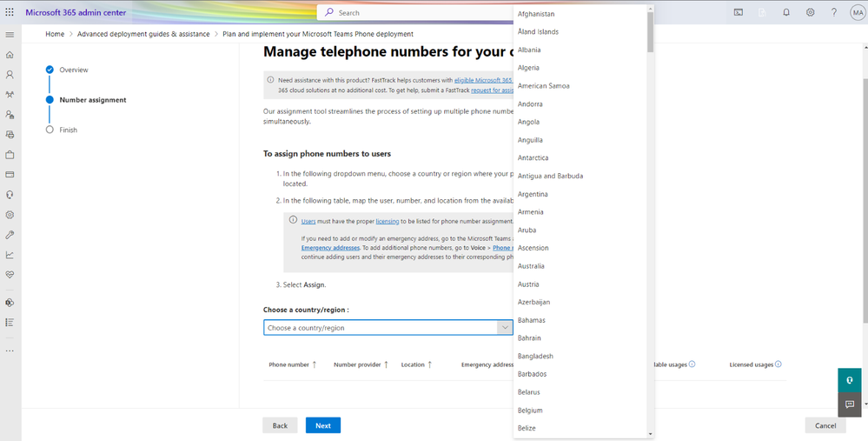
Task: Click the Cancel button
Action: tap(825, 425)
